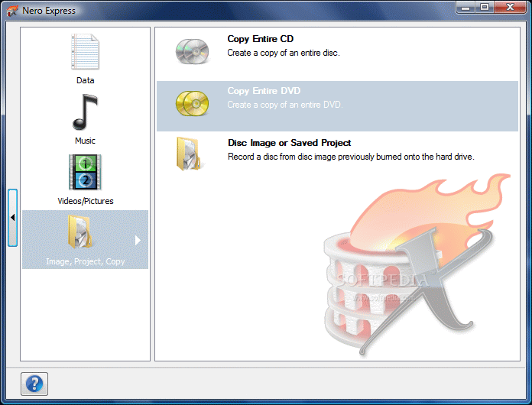Screen dimensions: 532x405
Task: Click the Nero Express flame icon in title bar
Action: coord(12,11)
